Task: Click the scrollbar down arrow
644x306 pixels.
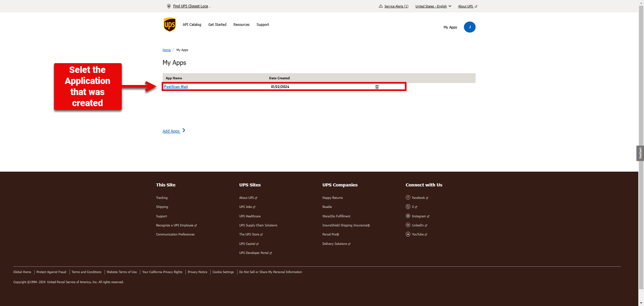Action: (x=641, y=303)
